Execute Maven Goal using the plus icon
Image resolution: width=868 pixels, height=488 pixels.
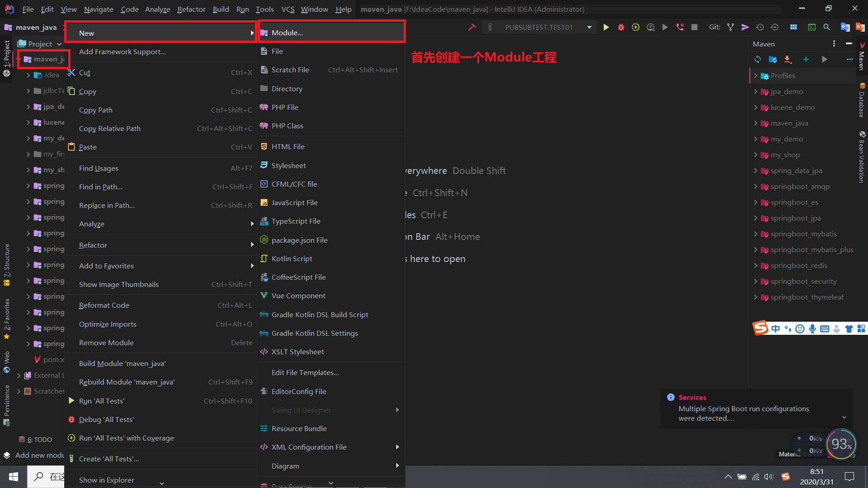pos(806,59)
